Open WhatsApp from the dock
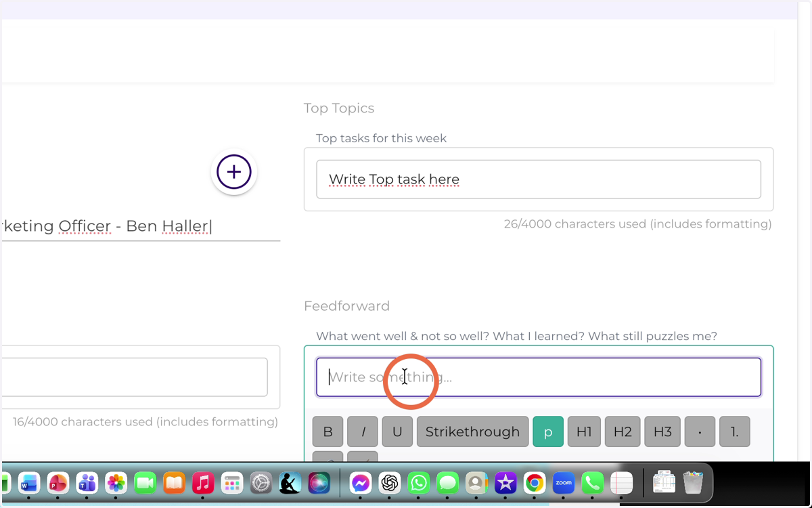 point(419,483)
